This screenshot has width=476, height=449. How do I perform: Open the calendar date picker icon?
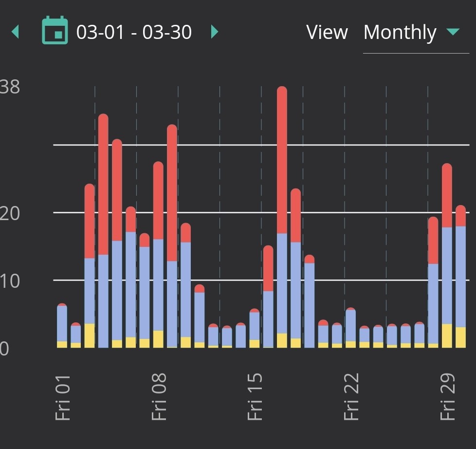click(55, 31)
